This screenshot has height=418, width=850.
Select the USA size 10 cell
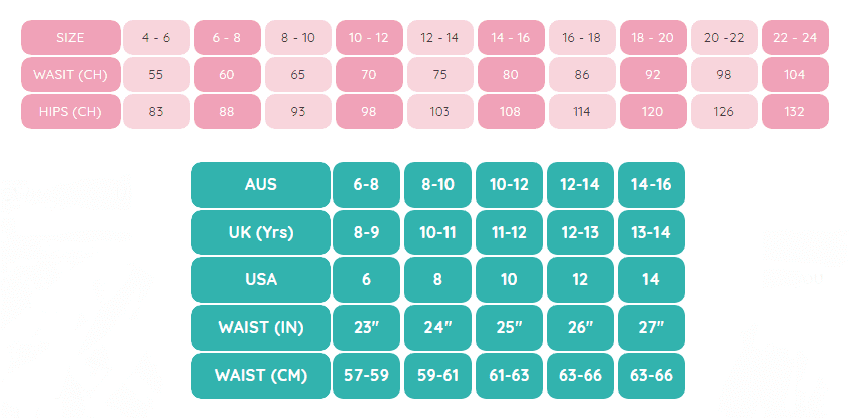[x=509, y=279]
